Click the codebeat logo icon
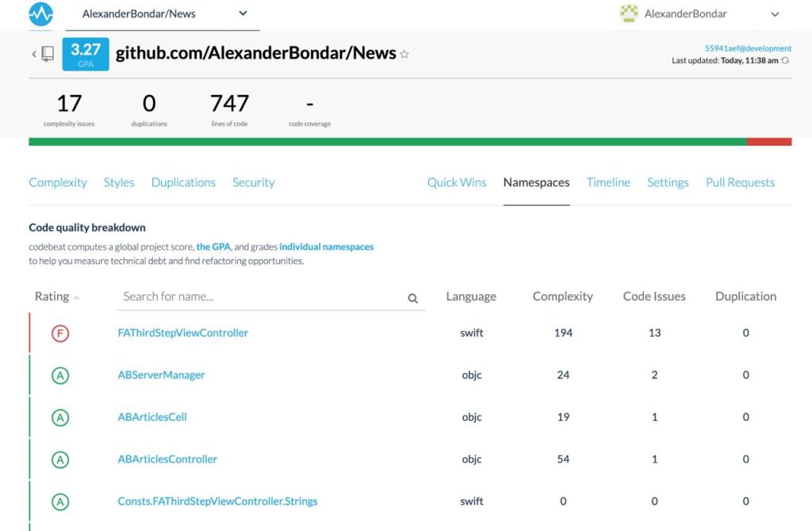This screenshot has height=531, width=812. coord(40,13)
